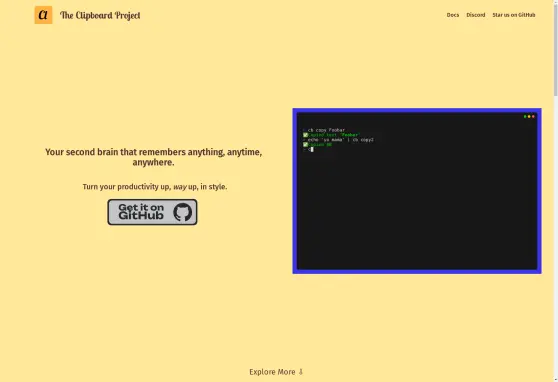
Task: Click the Clipboard Project logo icon
Action: point(43,15)
